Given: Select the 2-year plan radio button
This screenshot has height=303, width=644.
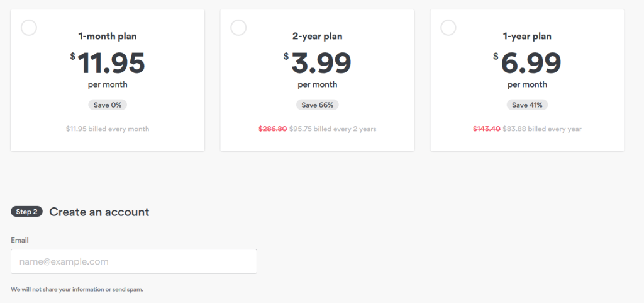Looking at the screenshot, I should [x=238, y=28].
